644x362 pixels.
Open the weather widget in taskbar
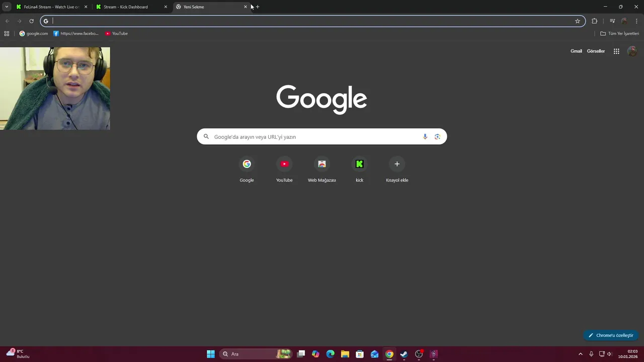[x=18, y=354]
